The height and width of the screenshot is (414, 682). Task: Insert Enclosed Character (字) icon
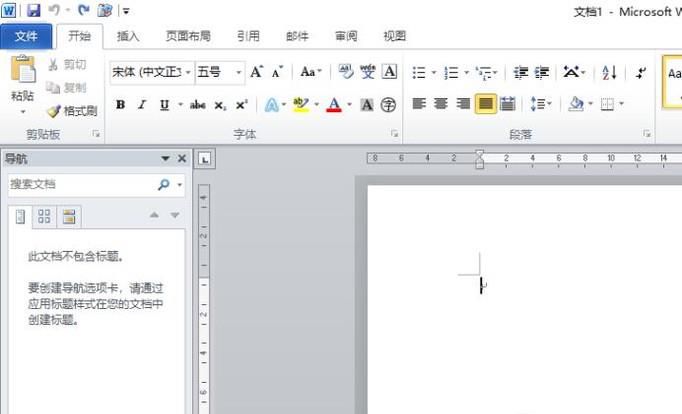coord(388,105)
